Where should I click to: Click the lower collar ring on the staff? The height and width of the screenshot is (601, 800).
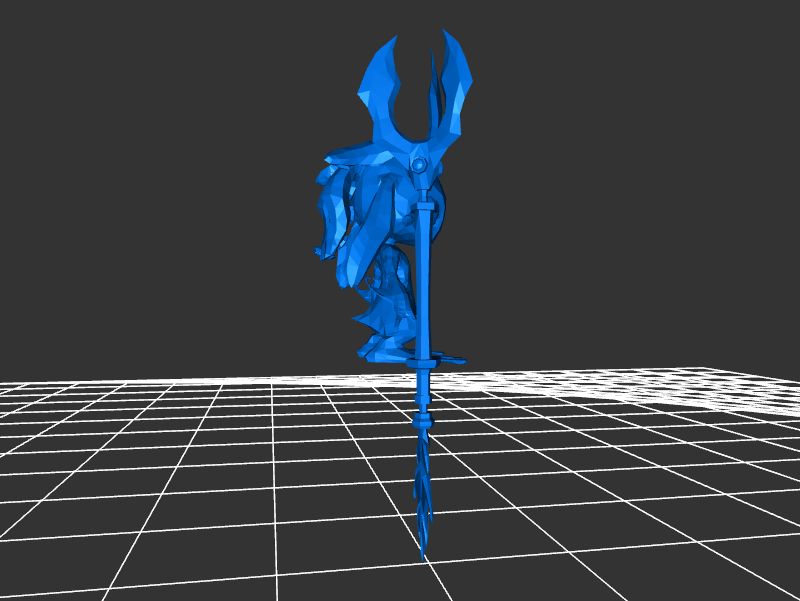pos(421,422)
